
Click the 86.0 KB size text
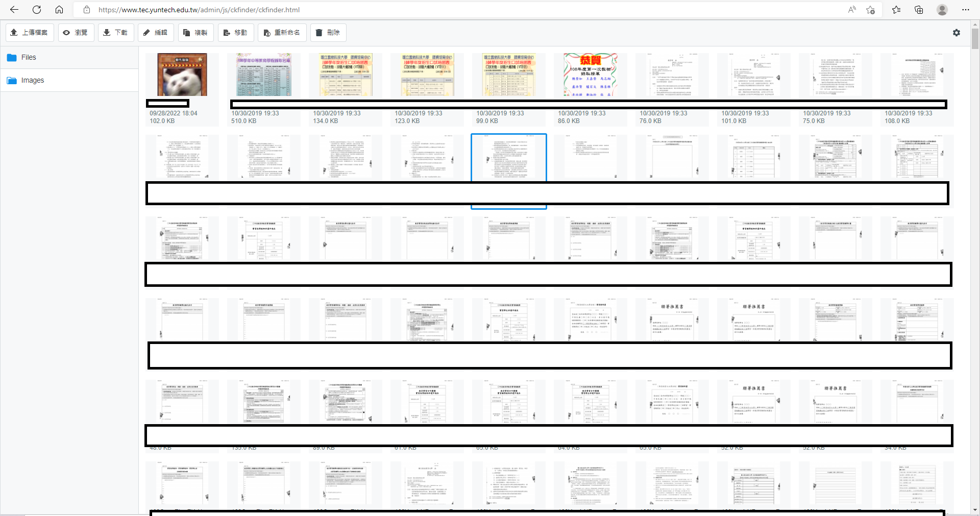[569, 121]
